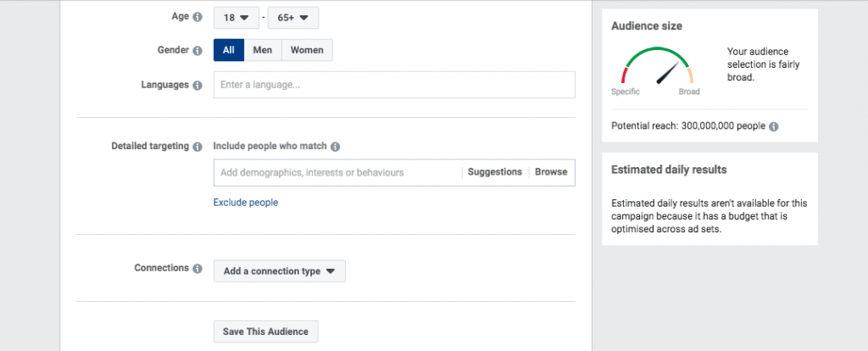868x351 pixels.
Task: Click the Connections info icon
Action: 198,269
